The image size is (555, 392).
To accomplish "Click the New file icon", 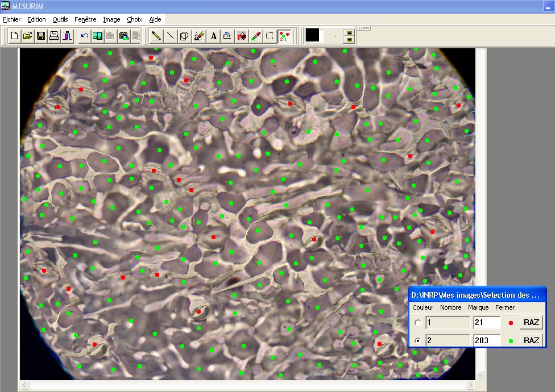I will (x=15, y=36).
